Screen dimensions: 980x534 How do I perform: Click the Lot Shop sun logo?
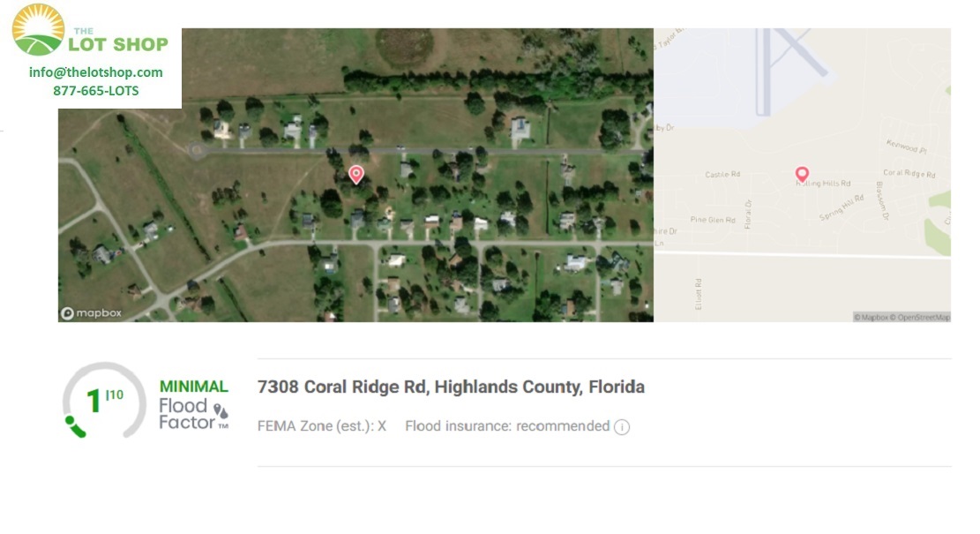point(38,29)
